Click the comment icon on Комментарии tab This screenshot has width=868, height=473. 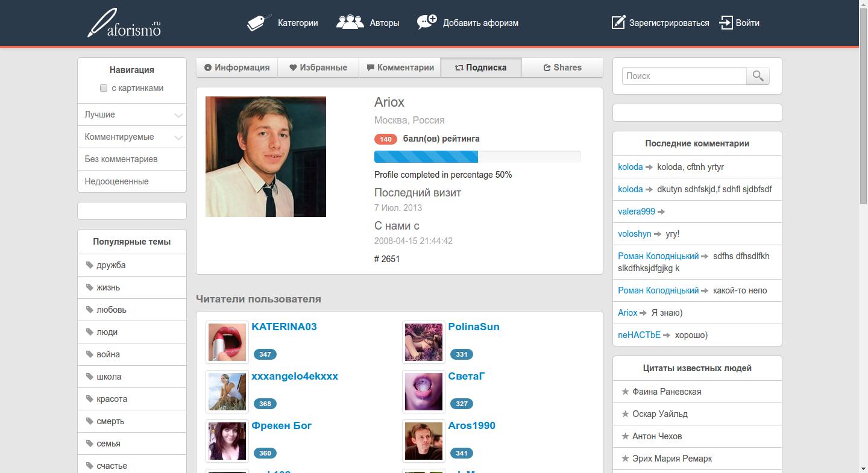(x=371, y=67)
